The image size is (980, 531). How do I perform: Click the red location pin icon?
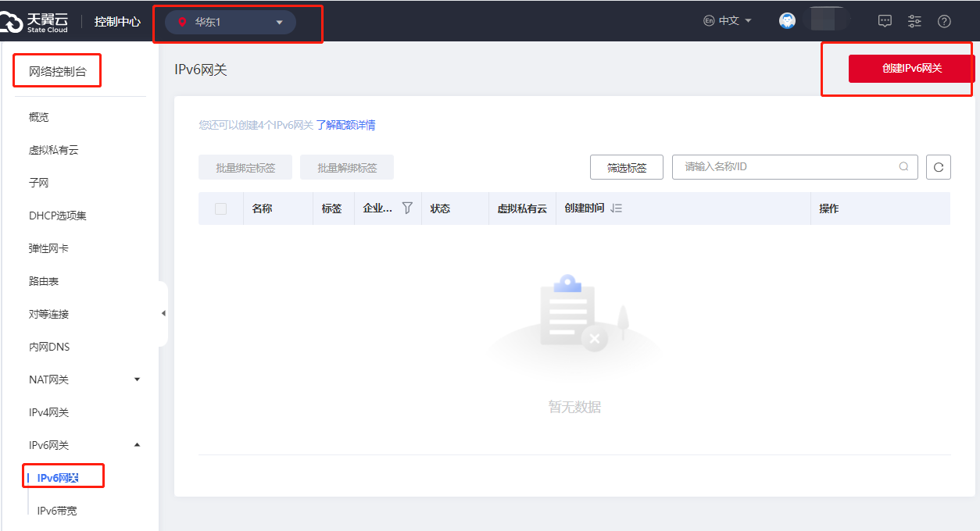click(x=183, y=22)
